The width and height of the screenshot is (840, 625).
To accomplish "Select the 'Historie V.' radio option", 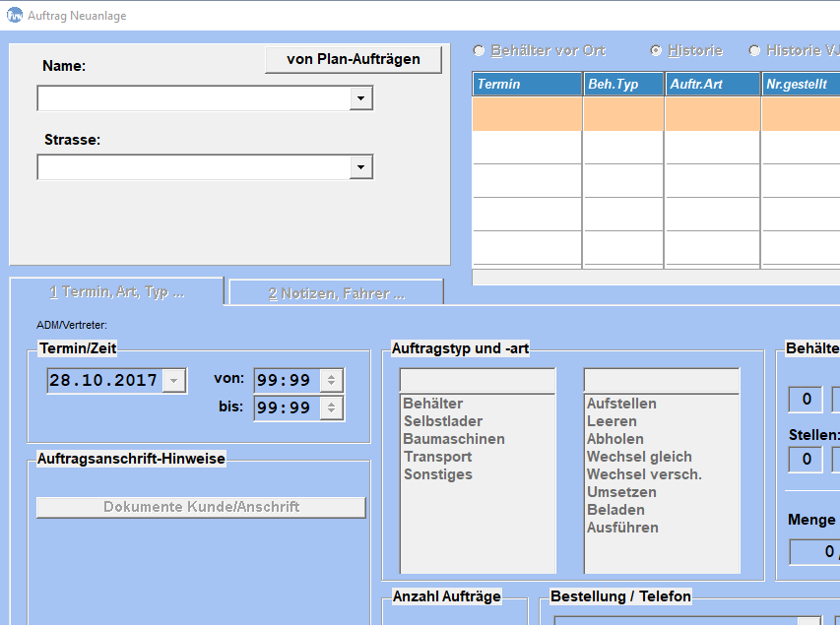I will click(x=755, y=50).
